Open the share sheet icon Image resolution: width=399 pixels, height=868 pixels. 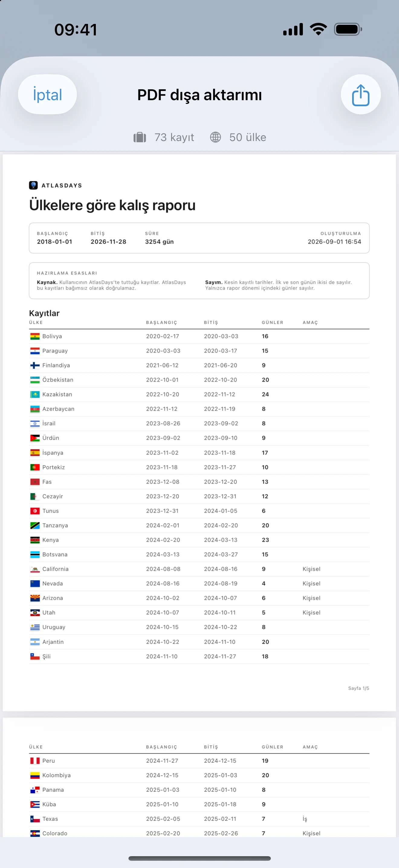(361, 95)
